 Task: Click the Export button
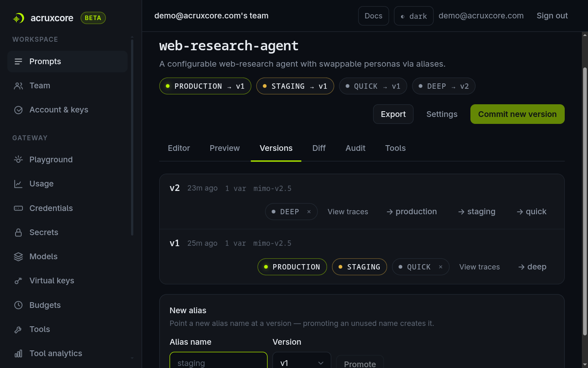(393, 114)
